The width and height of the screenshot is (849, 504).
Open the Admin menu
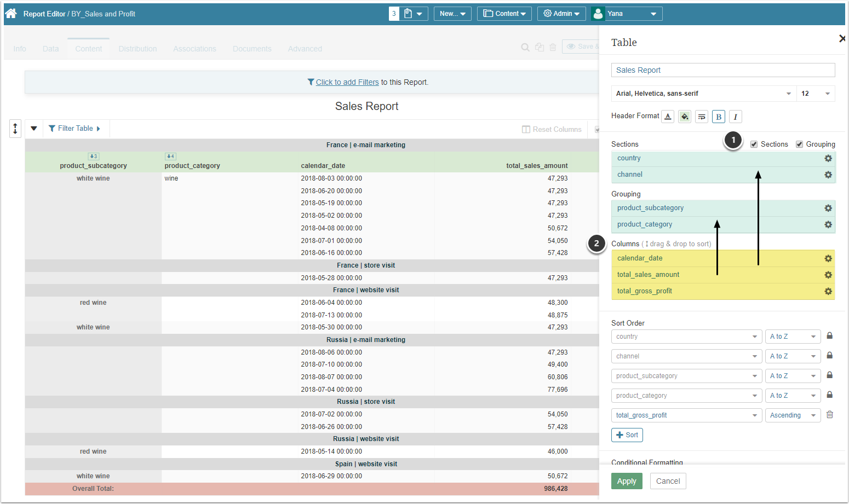[x=561, y=14]
